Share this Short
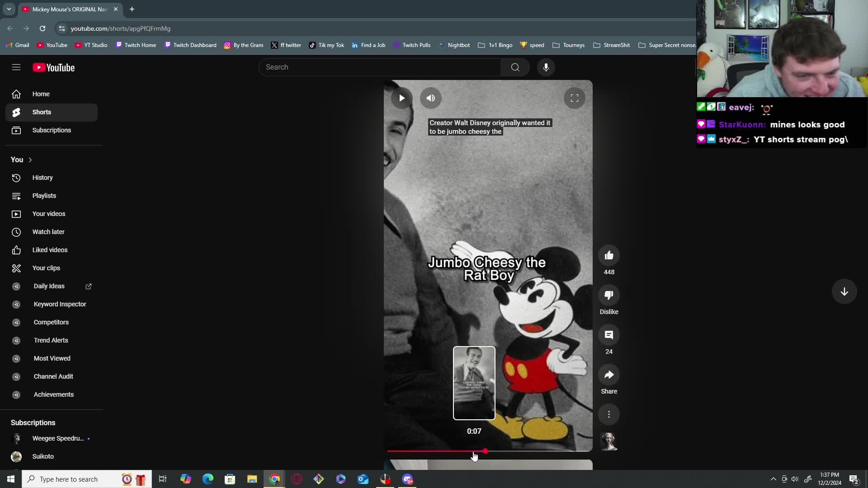Screen dimensions: 868x488 (609, 375)
